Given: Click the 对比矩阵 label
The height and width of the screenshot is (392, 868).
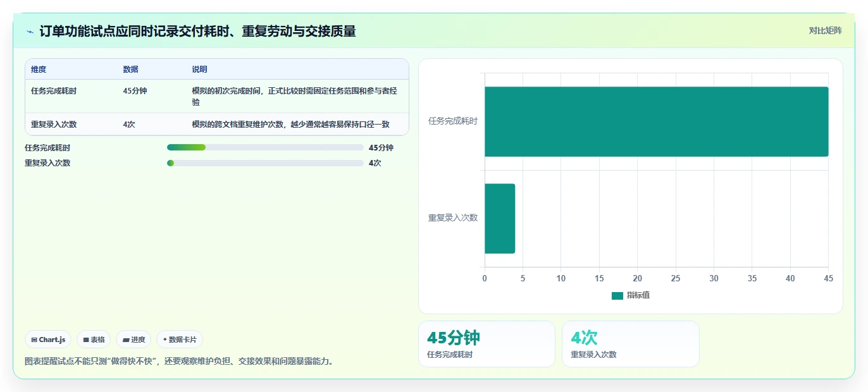Looking at the screenshot, I should [825, 30].
